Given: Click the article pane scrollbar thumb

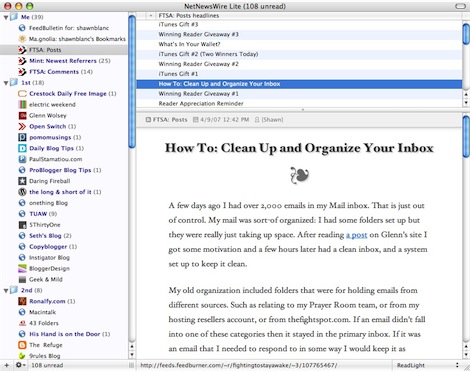Looking at the screenshot, I should click(466, 136).
